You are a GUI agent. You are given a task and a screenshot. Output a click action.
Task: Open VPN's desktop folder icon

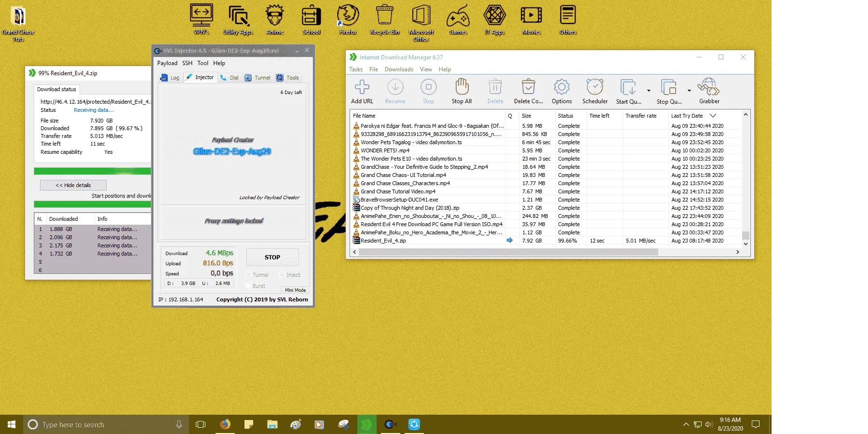tap(202, 20)
